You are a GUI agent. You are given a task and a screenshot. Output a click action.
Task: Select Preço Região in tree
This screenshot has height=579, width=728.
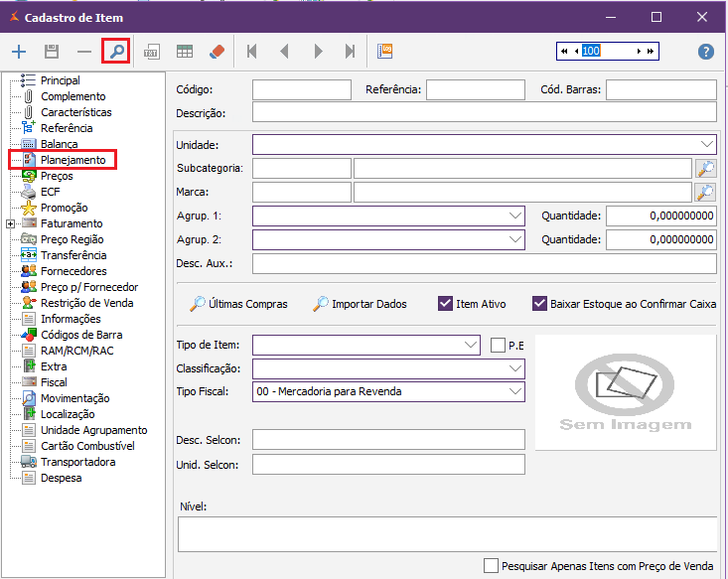pyautogui.click(x=72, y=239)
